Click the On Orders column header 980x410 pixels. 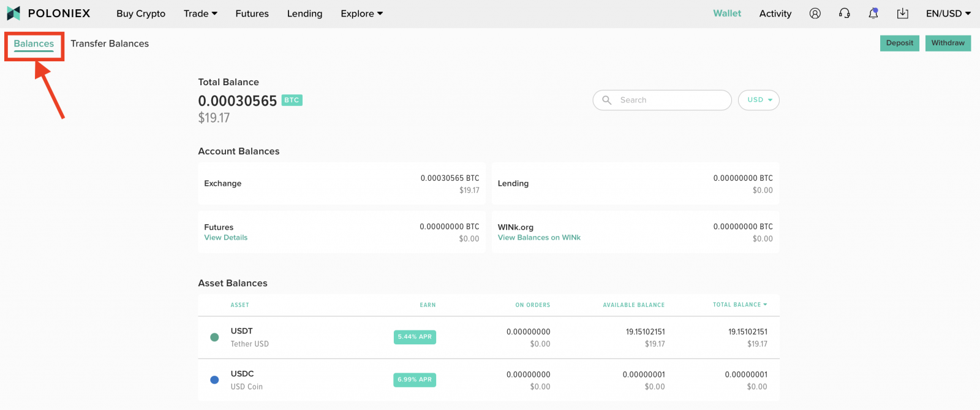533,305
